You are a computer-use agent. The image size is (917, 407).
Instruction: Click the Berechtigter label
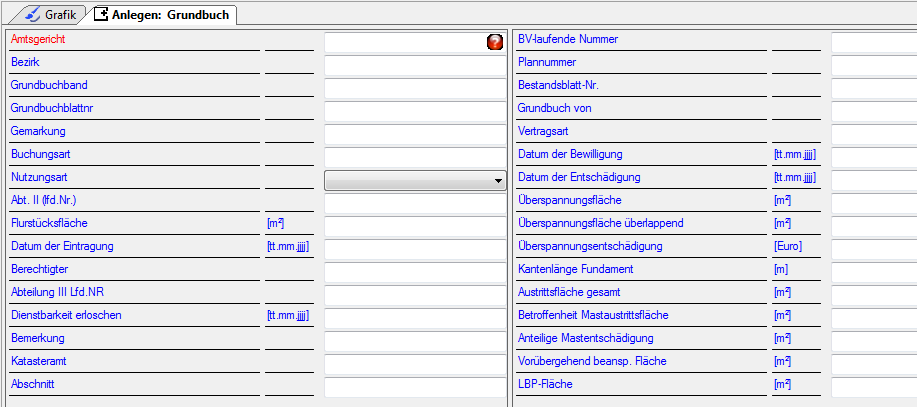point(39,269)
